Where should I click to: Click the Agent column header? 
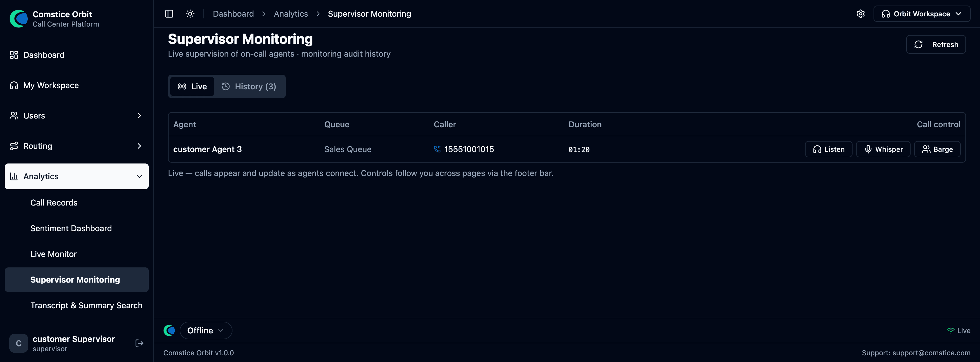point(185,124)
